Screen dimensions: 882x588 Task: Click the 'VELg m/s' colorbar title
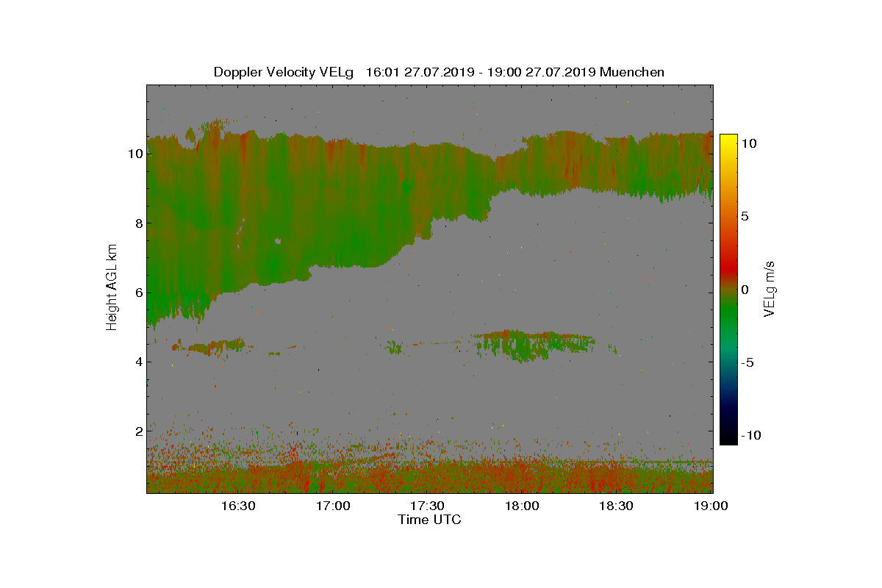[x=770, y=288]
